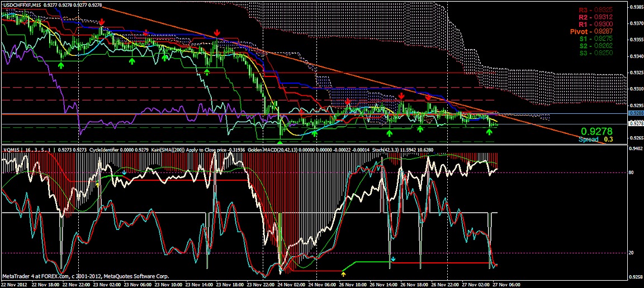Screen dimensions: 644x288
Task: Select the orange descending trendline
Action: coord(353,75)
